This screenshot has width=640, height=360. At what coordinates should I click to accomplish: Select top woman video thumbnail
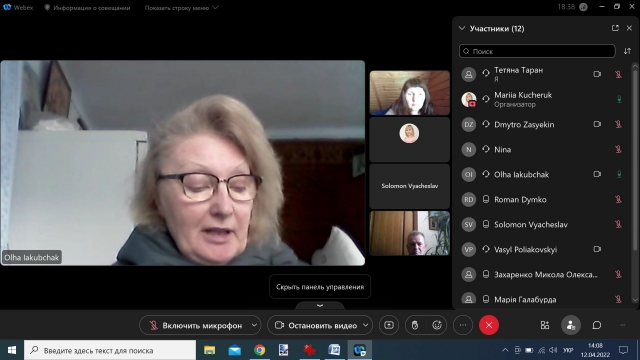tap(409, 93)
